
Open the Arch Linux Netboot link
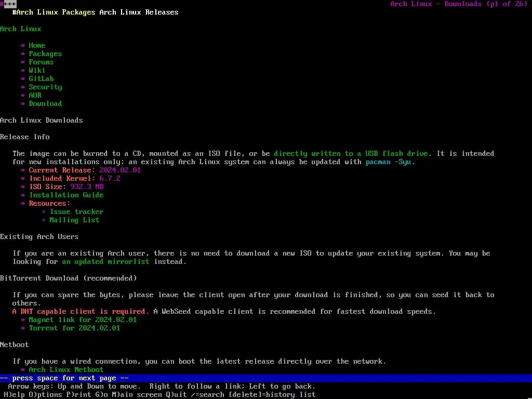click(66, 369)
